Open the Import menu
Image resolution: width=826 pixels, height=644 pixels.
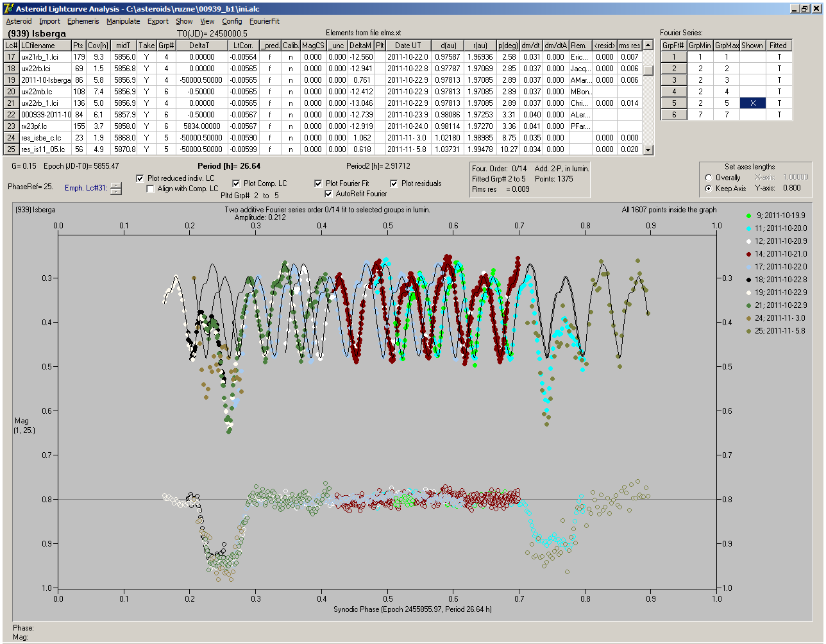point(49,21)
